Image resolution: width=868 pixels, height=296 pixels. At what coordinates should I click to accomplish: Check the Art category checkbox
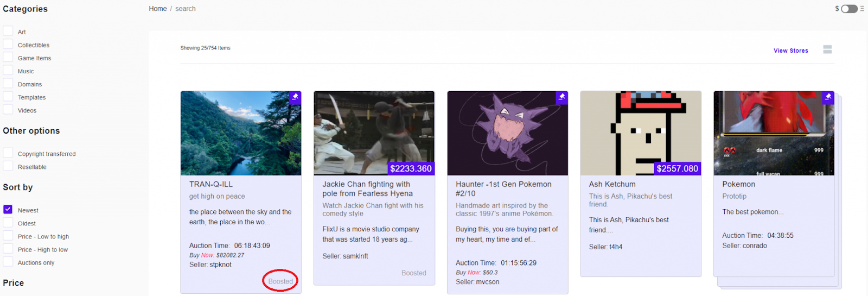coord(8,31)
